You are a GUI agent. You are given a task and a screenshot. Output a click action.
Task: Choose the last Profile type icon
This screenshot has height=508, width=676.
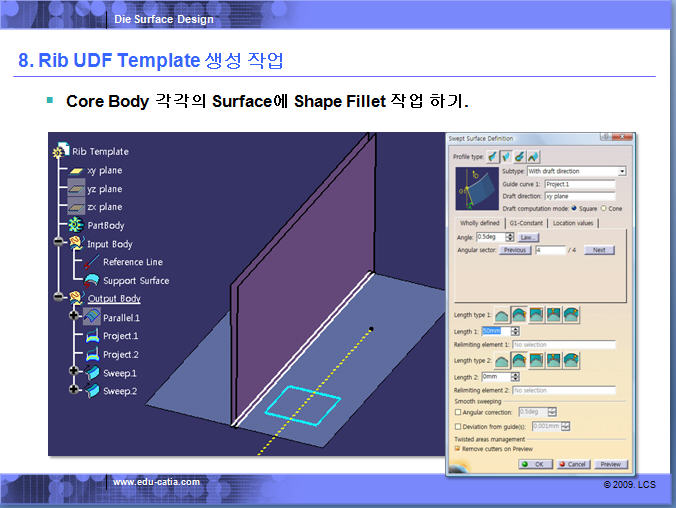534,157
